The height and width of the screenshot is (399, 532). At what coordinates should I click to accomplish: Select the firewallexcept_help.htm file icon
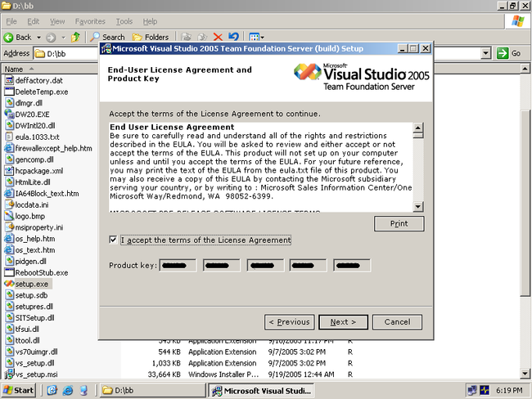coord(9,148)
